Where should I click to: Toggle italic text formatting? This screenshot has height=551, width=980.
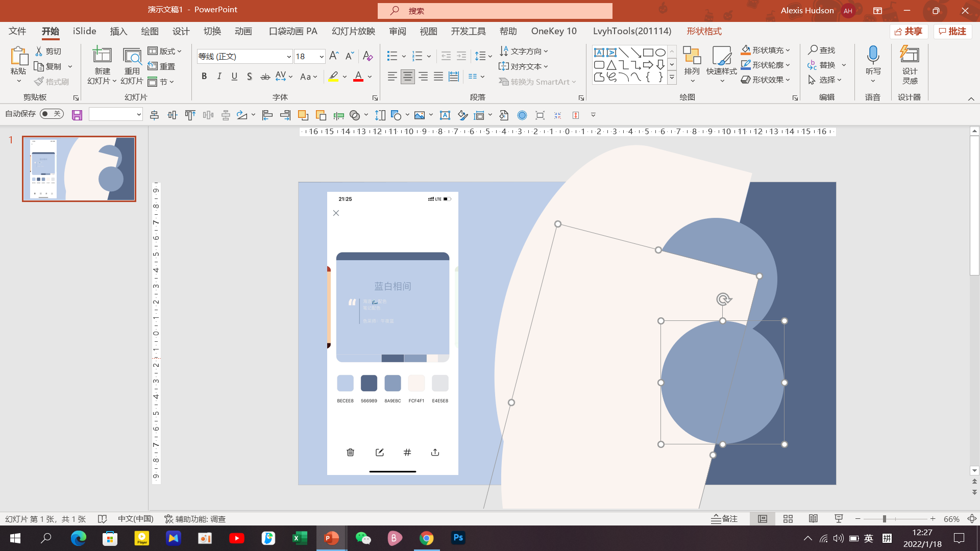pos(219,77)
